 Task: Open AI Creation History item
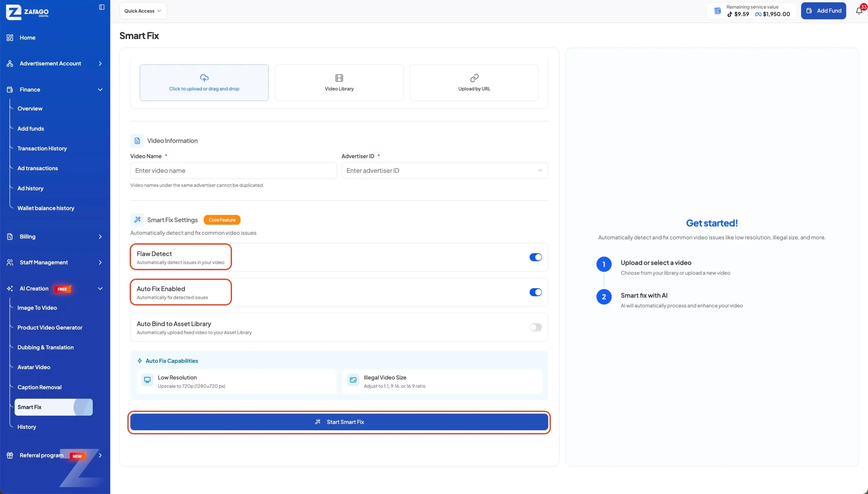pos(26,427)
